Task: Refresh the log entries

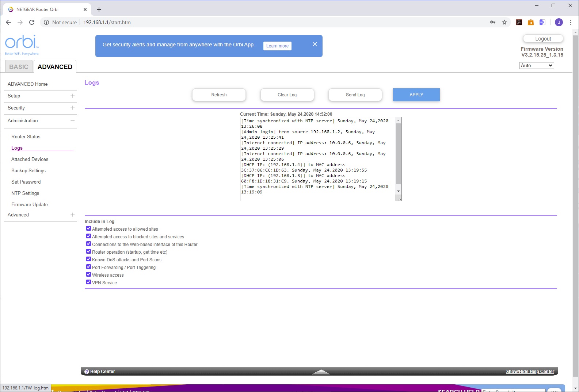Action: pyautogui.click(x=219, y=95)
